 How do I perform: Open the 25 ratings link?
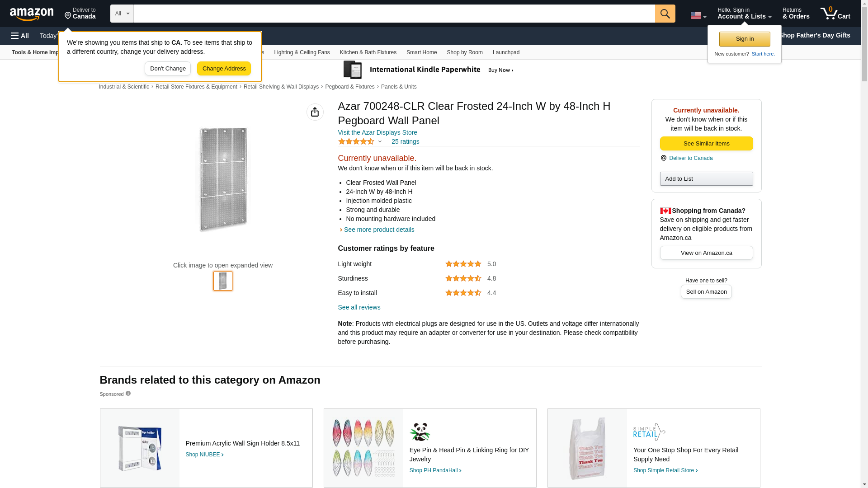tap(405, 141)
